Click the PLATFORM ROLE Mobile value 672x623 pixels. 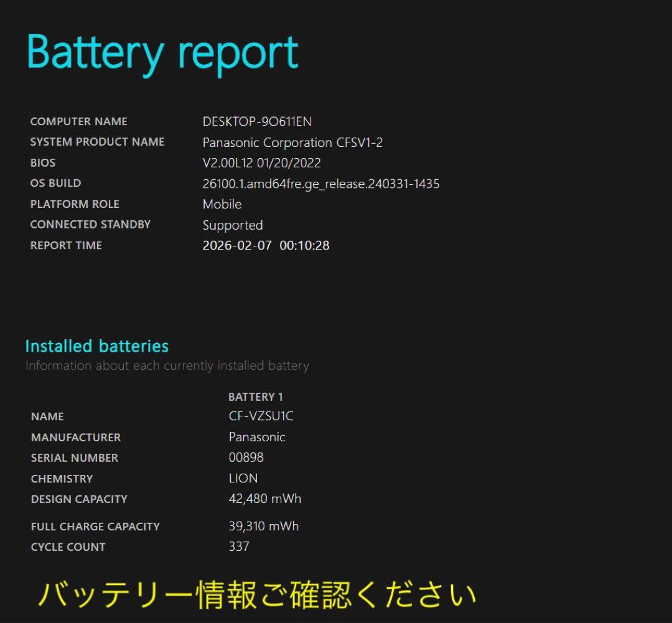click(x=222, y=204)
